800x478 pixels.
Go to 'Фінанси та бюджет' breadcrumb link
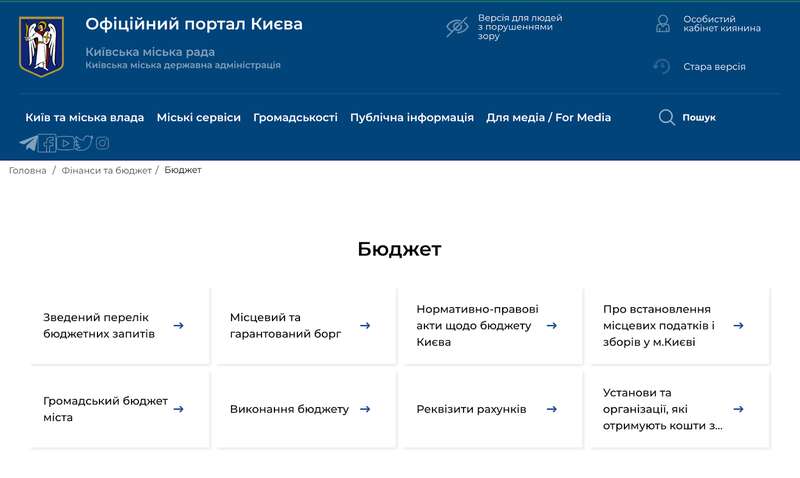pyautogui.click(x=106, y=170)
